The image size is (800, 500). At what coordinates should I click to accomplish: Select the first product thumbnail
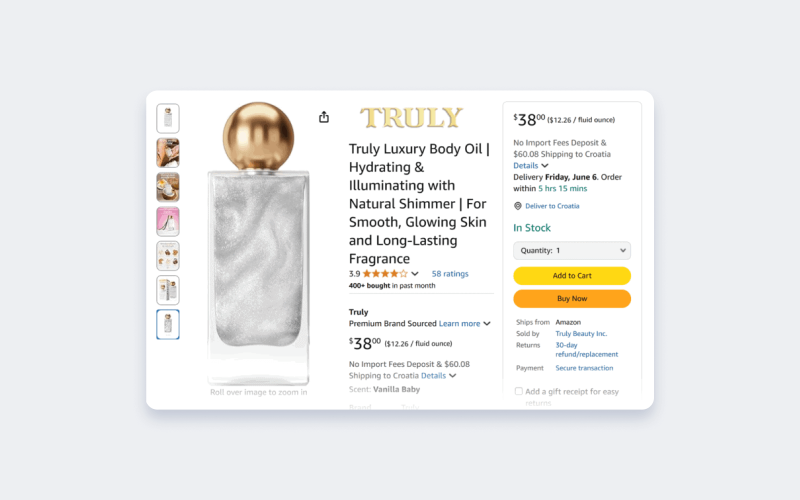168,118
